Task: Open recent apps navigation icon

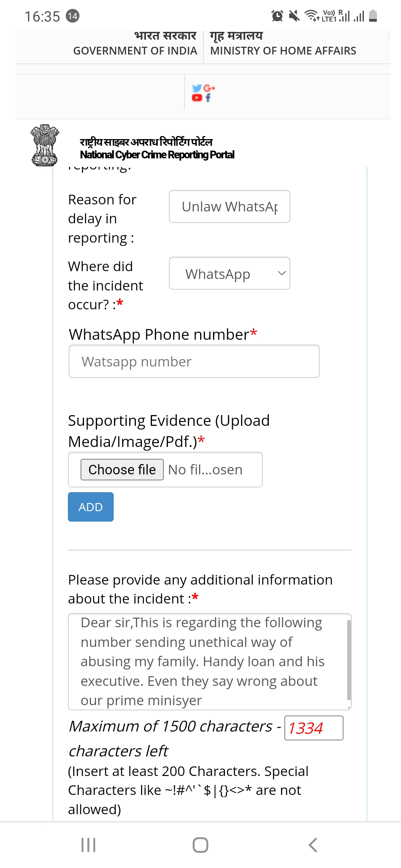Action: pyautogui.click(x=88, y=845)
